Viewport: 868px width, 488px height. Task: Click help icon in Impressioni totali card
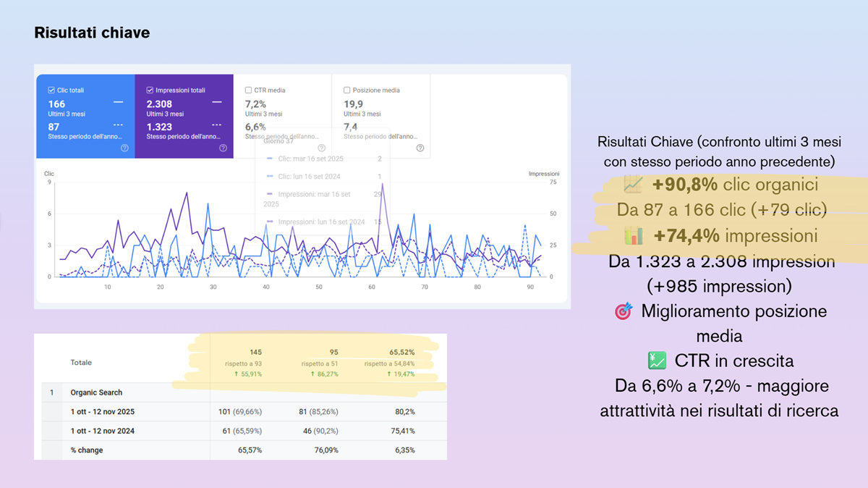(223, 148)
